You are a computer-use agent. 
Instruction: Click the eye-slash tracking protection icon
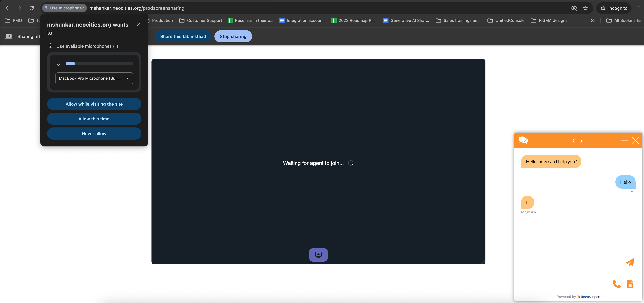(574, 8)
